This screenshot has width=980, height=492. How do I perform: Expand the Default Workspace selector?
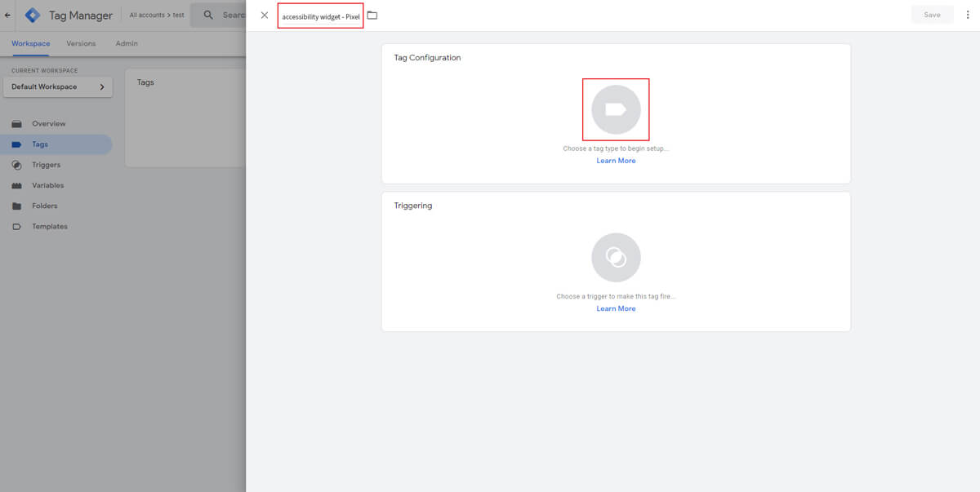click(58, 86)
